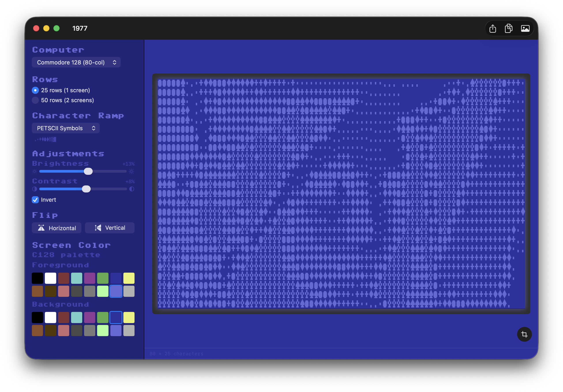Choose yellow background swatch
Image resolution: width=563 pixels, height=392 pixels.
129,317
